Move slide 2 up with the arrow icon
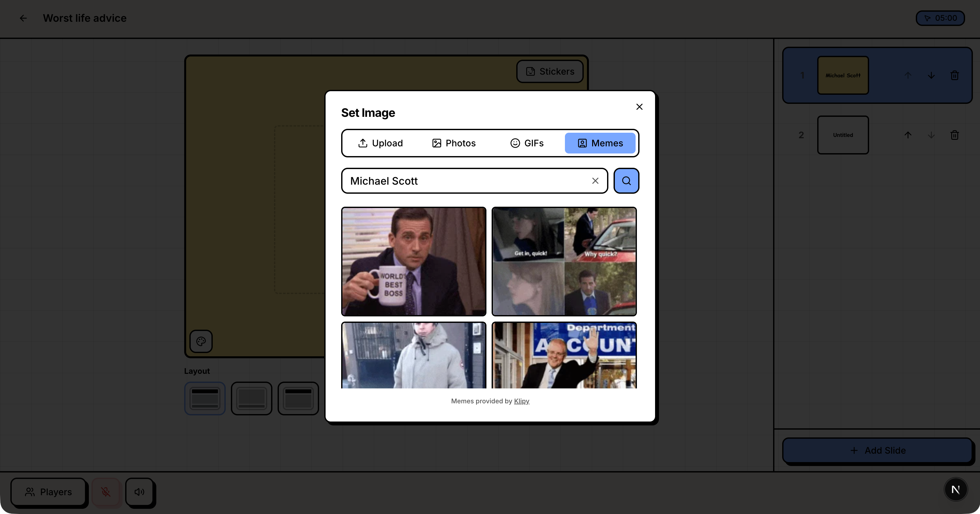The width and height of the screenshot is (980, 514). 908,135
